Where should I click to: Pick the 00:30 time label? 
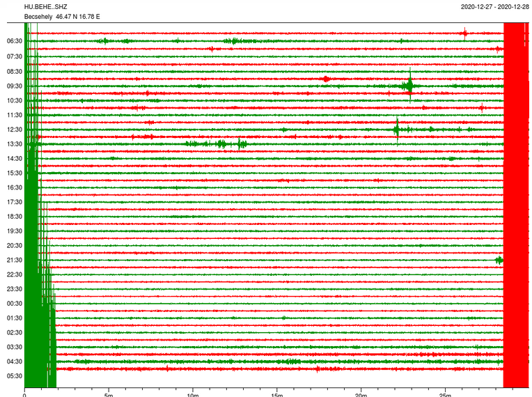(15, 304)
